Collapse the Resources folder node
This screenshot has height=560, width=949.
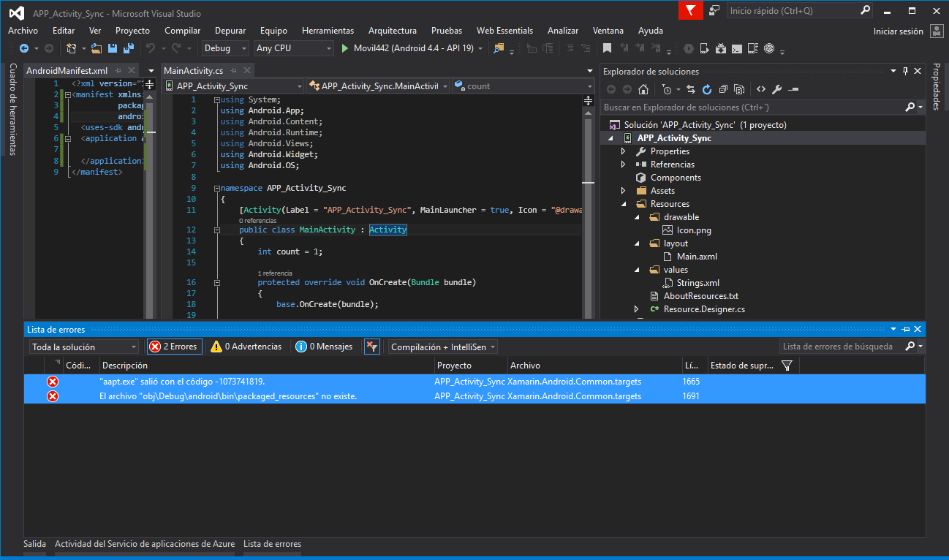click(x=623, y=204)
